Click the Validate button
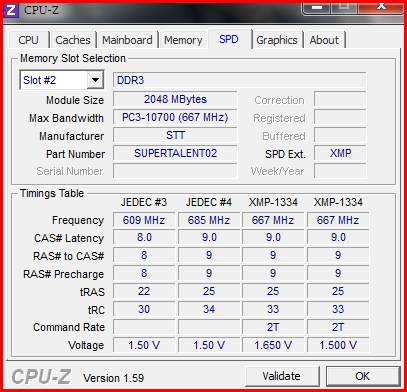 [282, 376]
